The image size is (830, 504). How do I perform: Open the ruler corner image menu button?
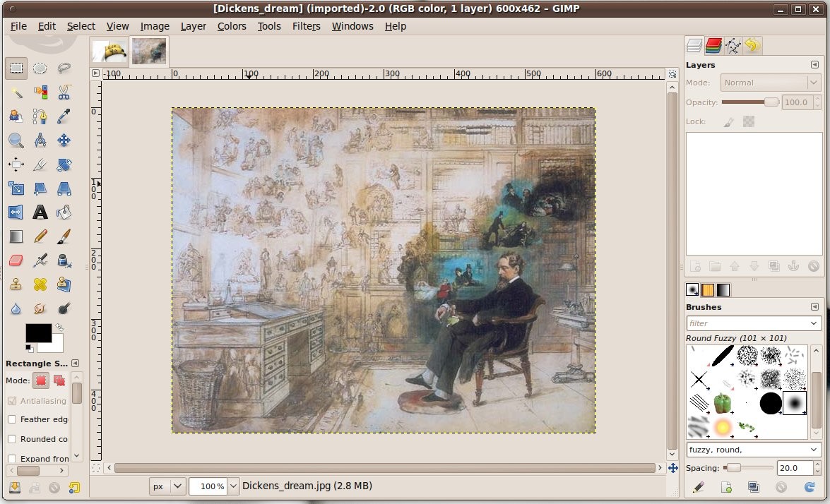[x=95, y=73]
